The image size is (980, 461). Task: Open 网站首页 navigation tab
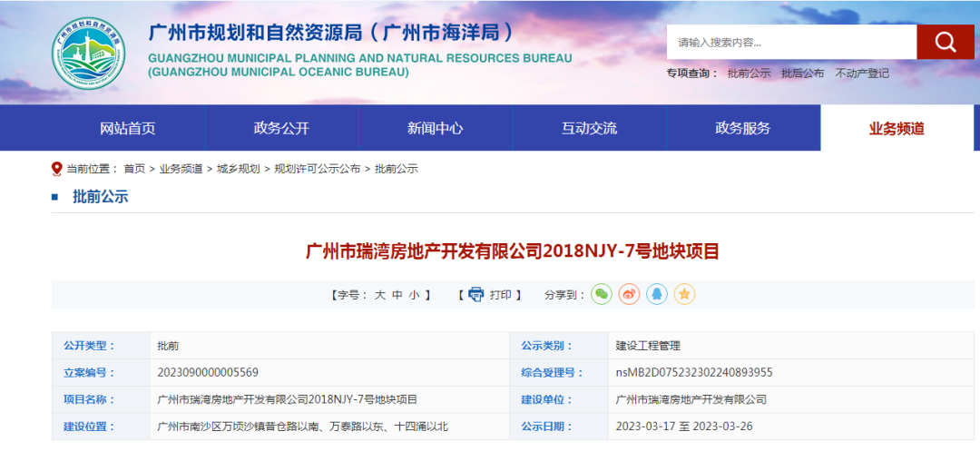click(128, 128)
